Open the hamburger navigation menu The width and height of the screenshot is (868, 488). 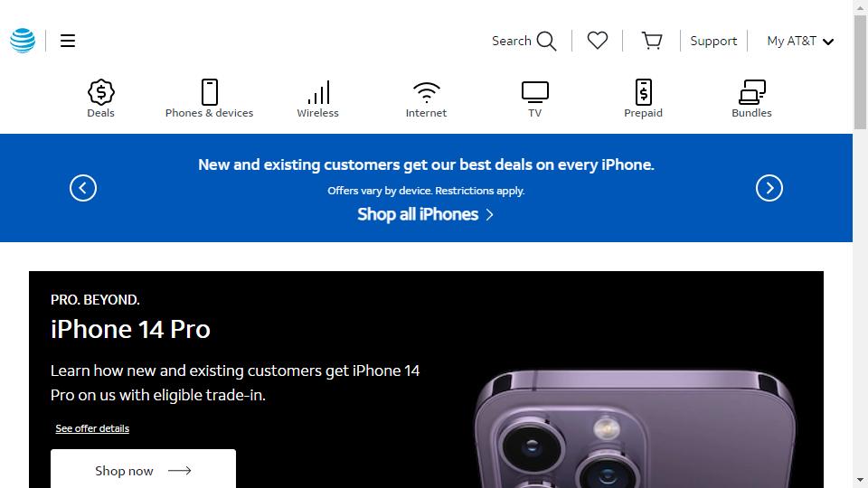[68, 41]
